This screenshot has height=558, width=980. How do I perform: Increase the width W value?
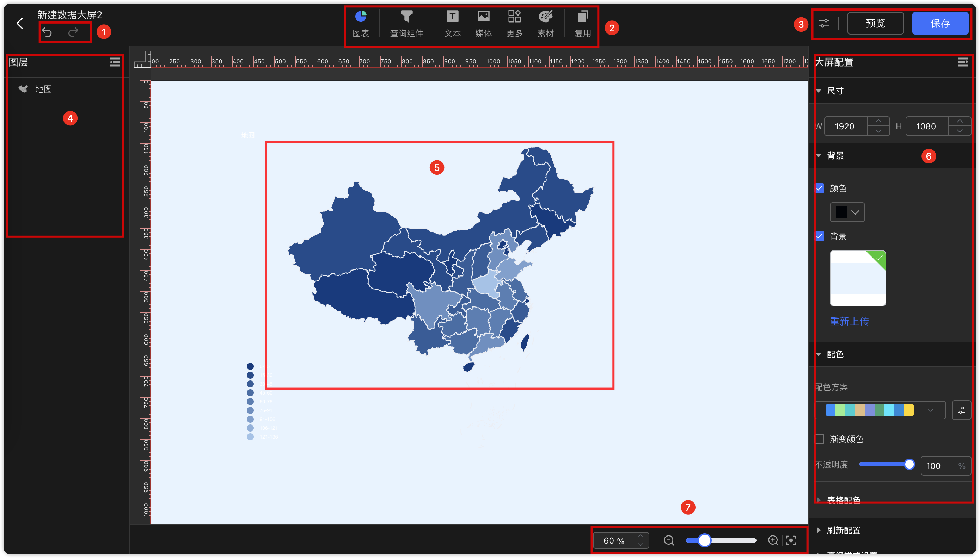coord(878,122)
